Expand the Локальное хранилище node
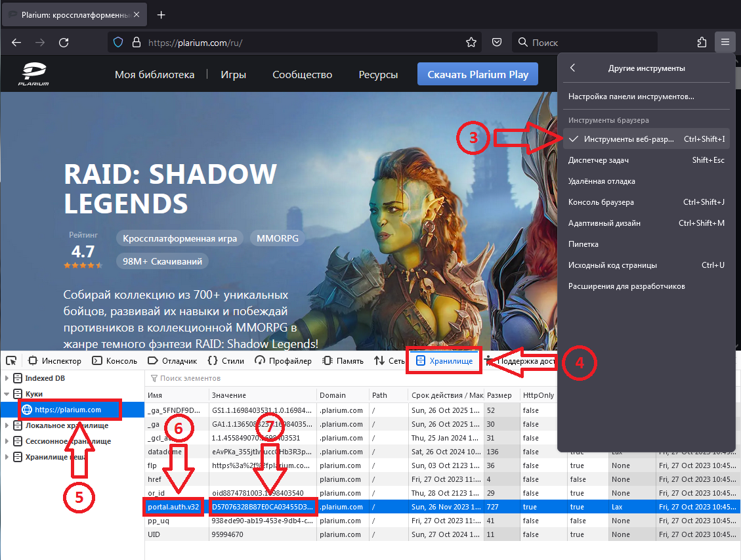Screen dimensions: 741x560 [x=7, y=425]
